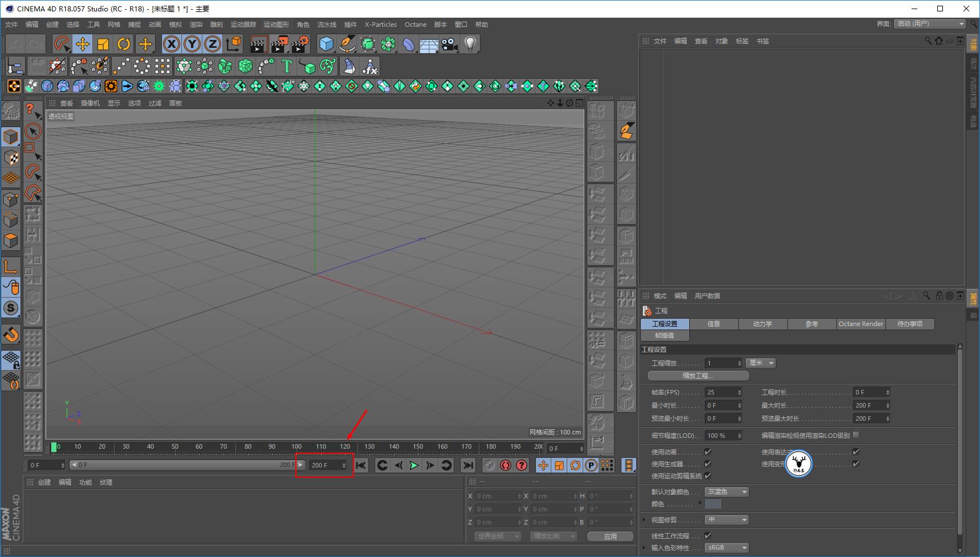Jump to the start of animation
980x557 pixels.
tap(361, 465)
